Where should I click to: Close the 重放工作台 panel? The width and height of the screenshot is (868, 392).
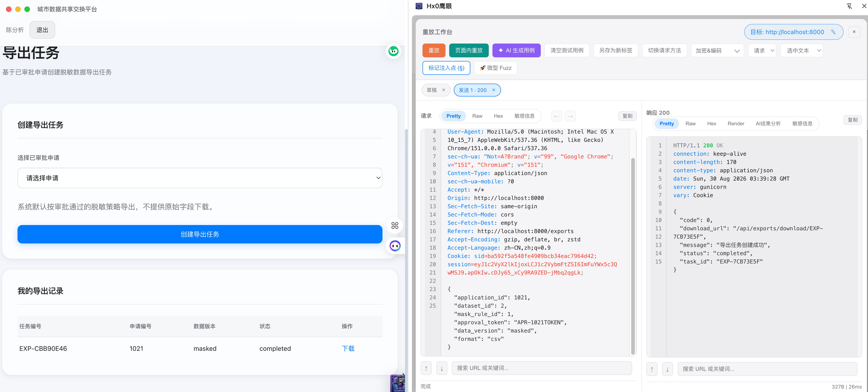[854, 32]
